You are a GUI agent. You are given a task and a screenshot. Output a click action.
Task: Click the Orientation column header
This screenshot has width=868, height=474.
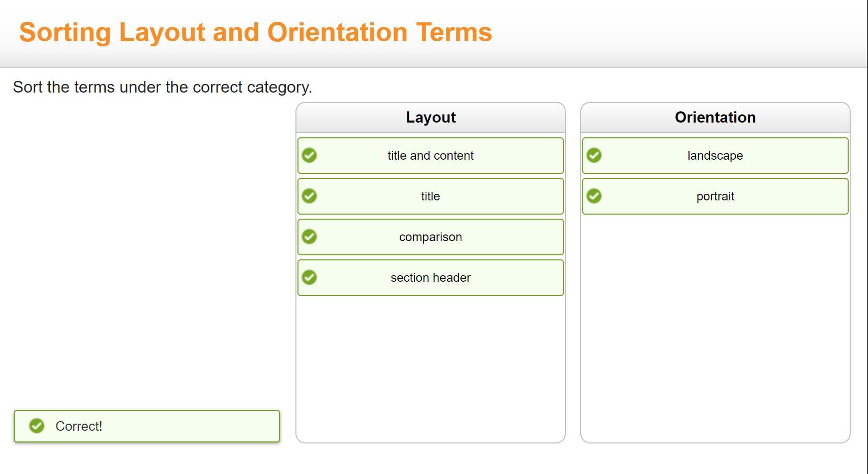click(715, 117)
